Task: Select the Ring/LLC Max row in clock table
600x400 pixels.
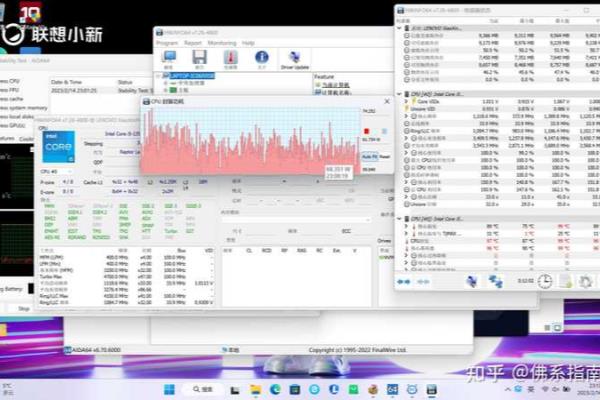Action: tap(126, 296)
